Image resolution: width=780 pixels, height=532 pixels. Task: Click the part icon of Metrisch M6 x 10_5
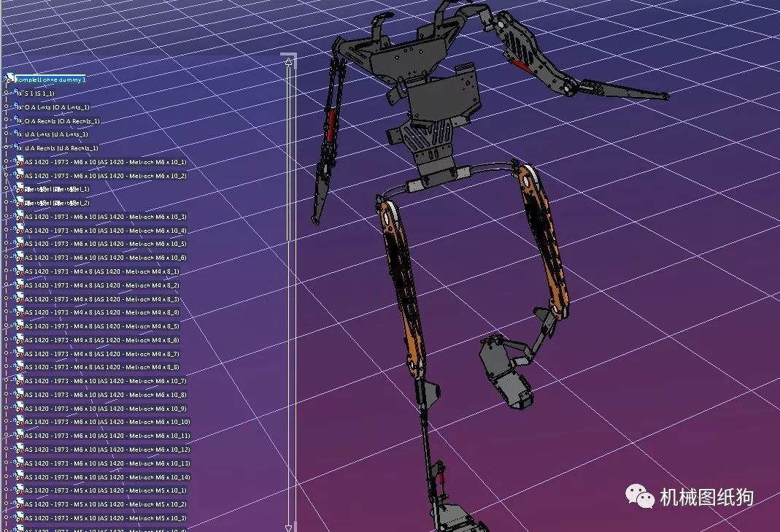tap(19, 243)
